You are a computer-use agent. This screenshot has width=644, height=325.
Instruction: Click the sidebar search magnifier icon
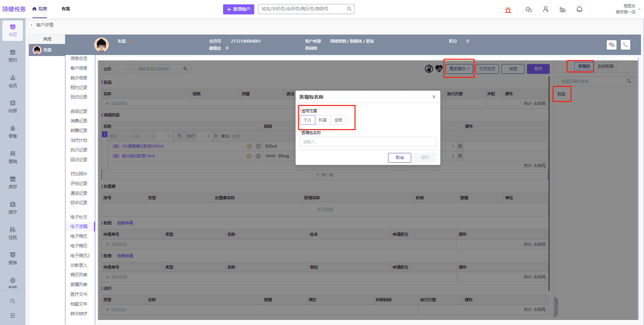click(x=13, y=301)
